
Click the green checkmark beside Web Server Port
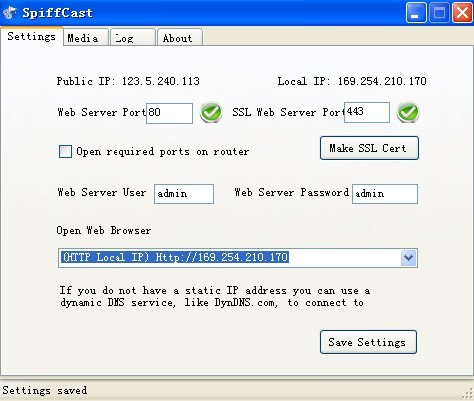(x=211, y=112)
